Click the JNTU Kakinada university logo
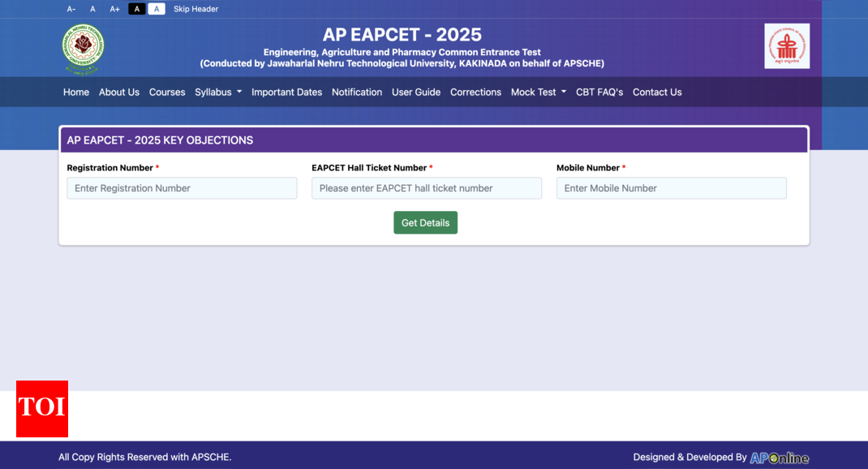Image resolution: width=868 pixels, height=469 pixels. pos(84,48)
